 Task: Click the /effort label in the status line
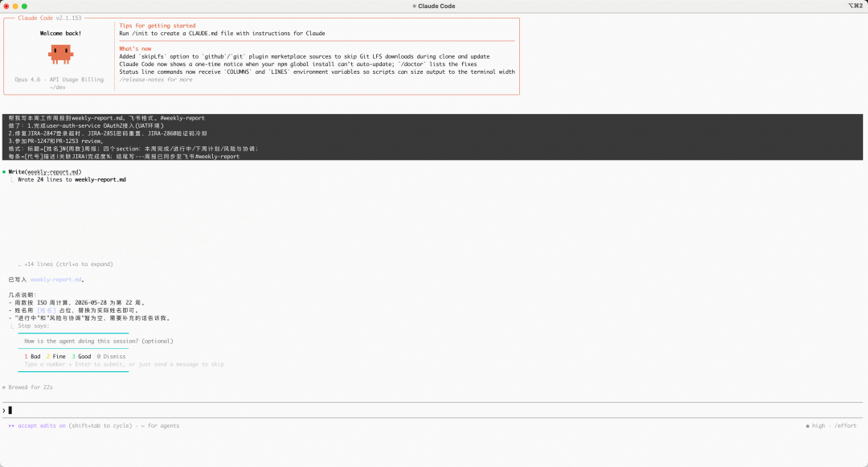point(845,425)
